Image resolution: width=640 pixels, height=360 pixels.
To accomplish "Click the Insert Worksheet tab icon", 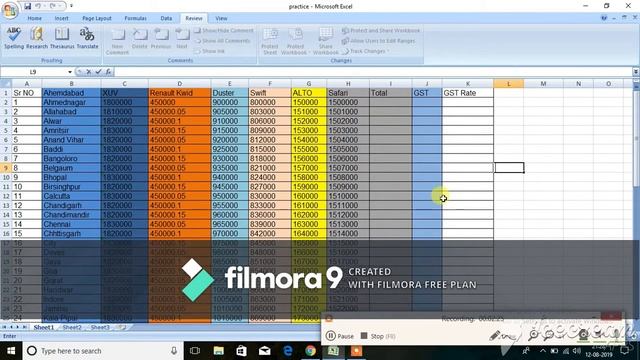I will coord(122,328).
